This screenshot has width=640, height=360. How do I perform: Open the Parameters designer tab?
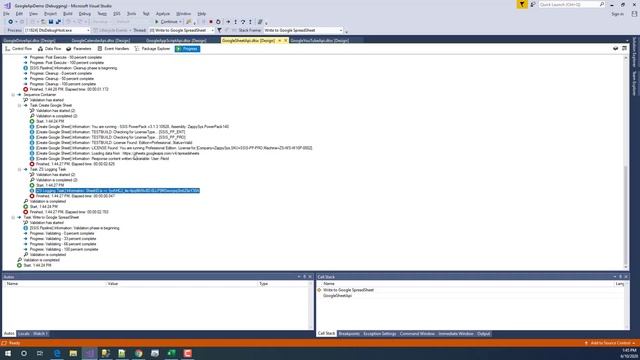pos(79,49)
